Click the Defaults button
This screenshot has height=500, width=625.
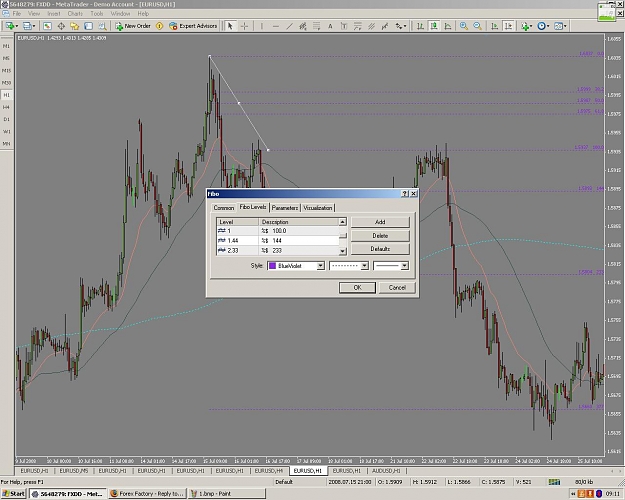tap(380, 249)
